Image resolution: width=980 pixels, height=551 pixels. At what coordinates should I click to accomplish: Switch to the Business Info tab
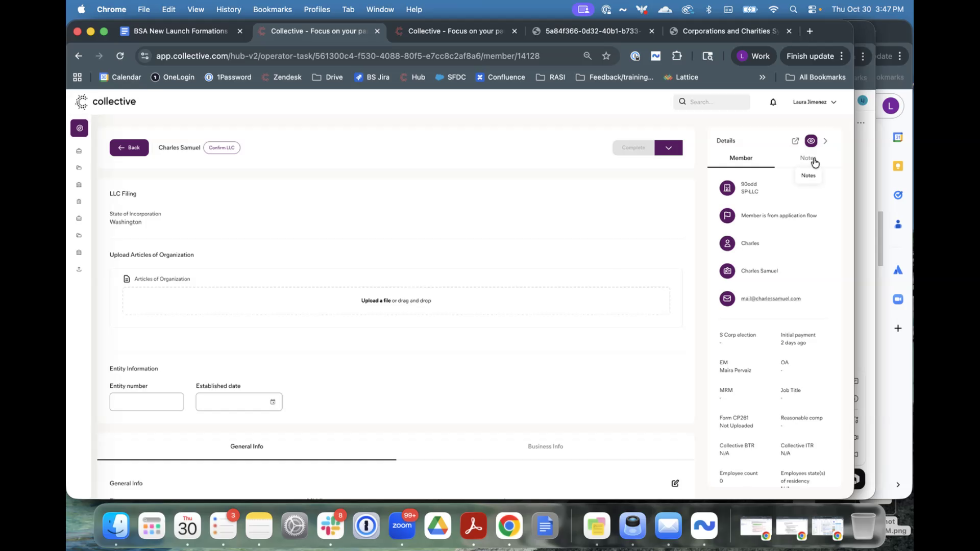(x=545, y=446)
